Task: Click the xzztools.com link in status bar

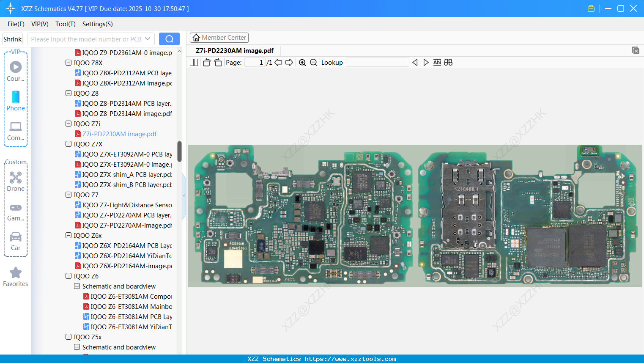Action: 350,359
